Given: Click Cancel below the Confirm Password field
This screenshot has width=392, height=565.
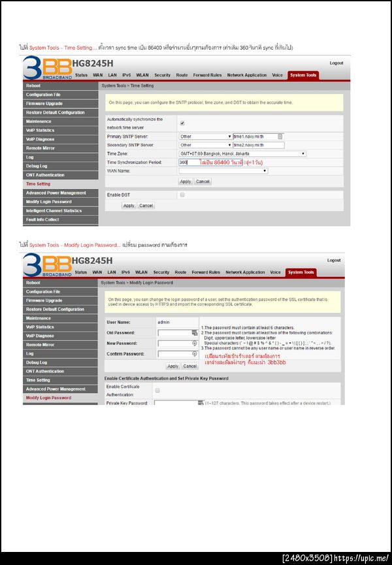Looking at the screenshot, I should (190, 366).
